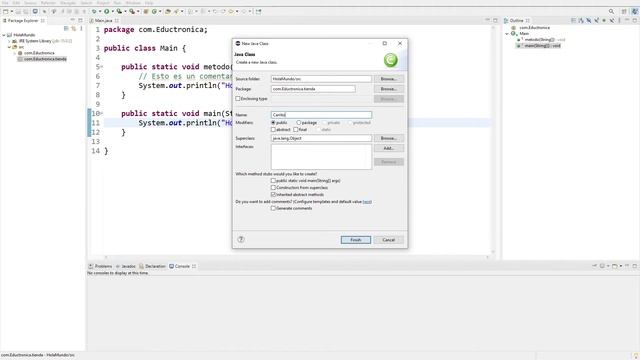
Task: Click the External Tools run icon
Action: (132, 11)
